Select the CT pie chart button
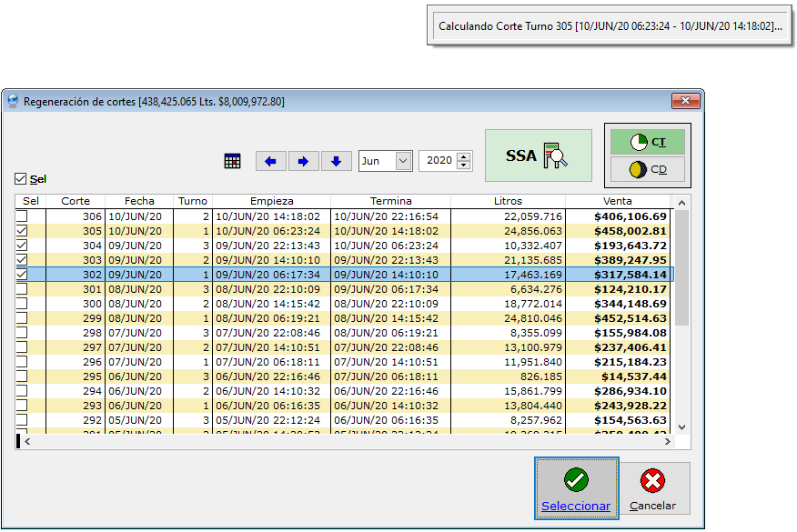Viewport: 797px width, 532px height. (647, 142)
